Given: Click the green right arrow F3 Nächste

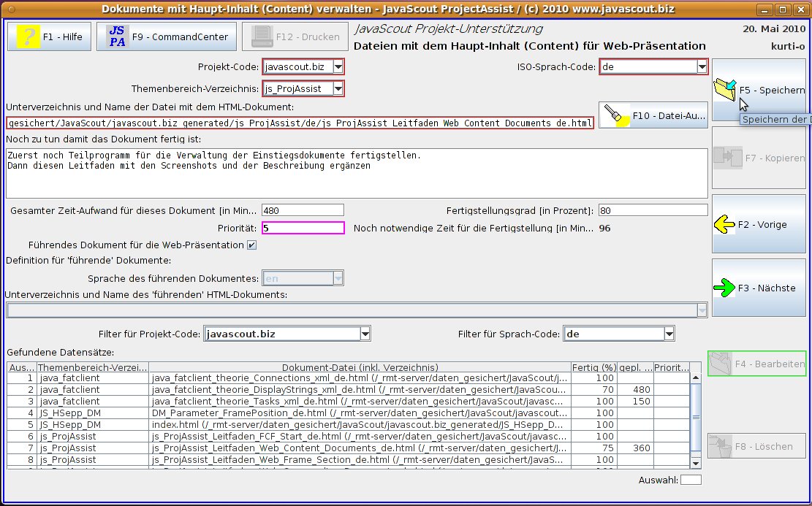Looking at the screenshot, I should [x=724, y=288].
